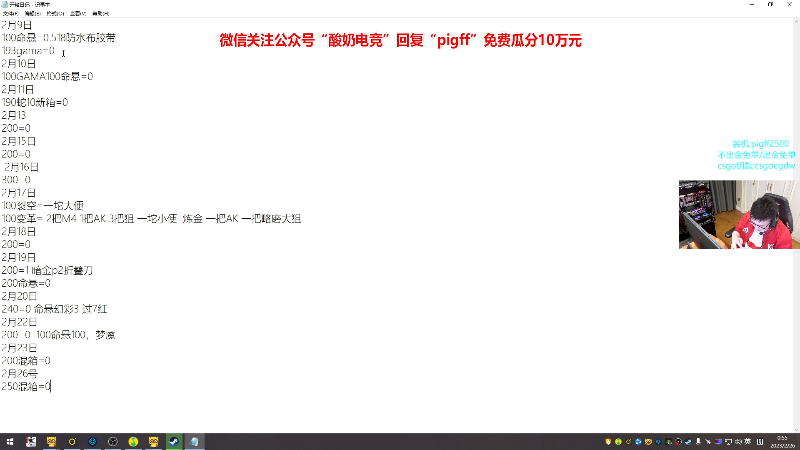Click the Notepad icon in title bar
800x450 pixels.
tap(5, 4)
